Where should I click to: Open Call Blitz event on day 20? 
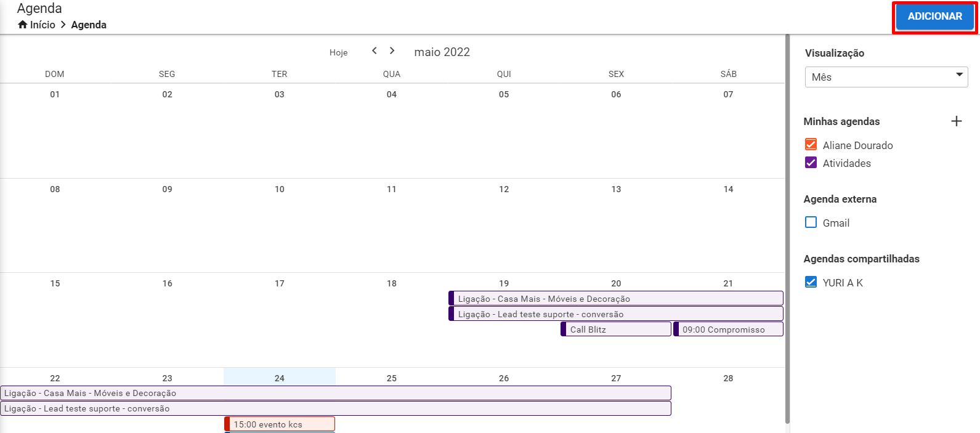pos(616,330)
